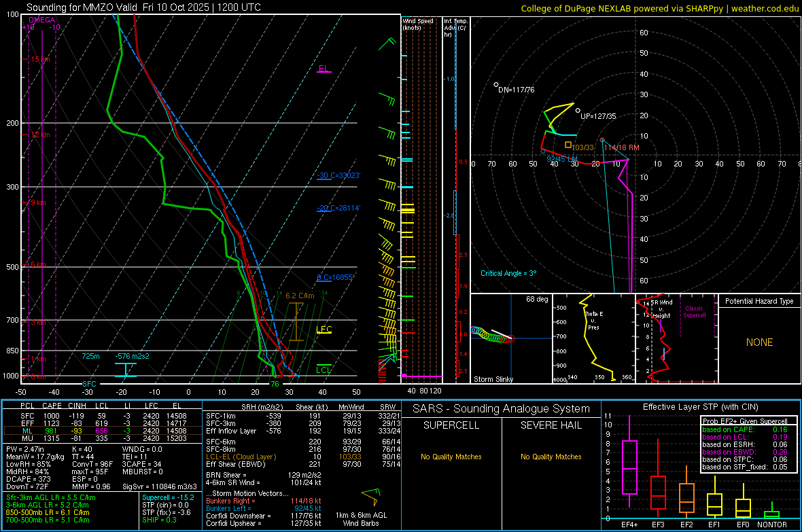This screenshot has height=532, width=802.
Task: Click the based on CAPE: 0.16 line
Action: pos(745,429)
